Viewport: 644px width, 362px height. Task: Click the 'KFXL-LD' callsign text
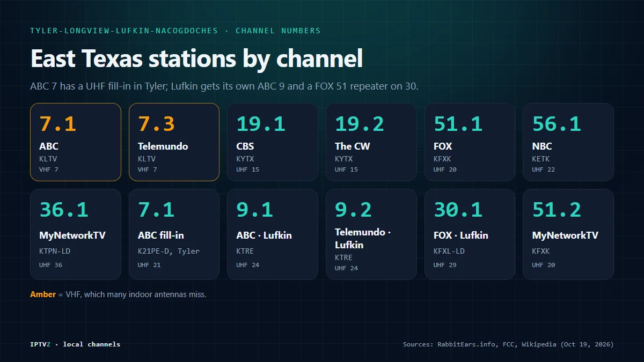[x=449, y=251]
